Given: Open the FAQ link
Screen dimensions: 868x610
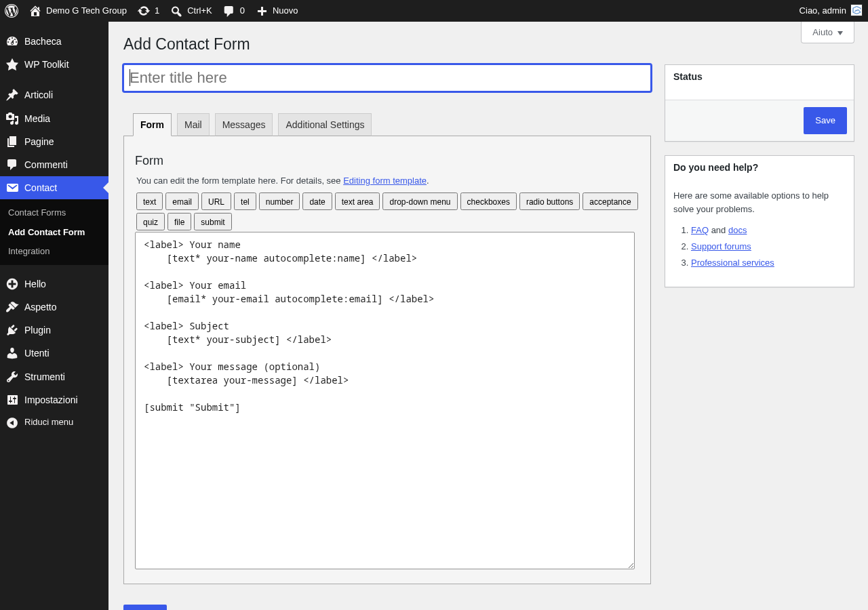Looking at the screenshot, I should coord(700,230).
